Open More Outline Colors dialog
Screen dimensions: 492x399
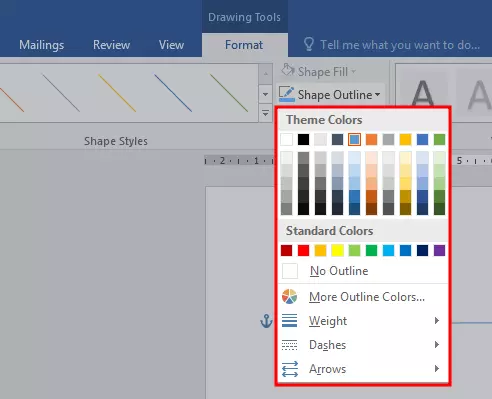(x=363, y=296)
